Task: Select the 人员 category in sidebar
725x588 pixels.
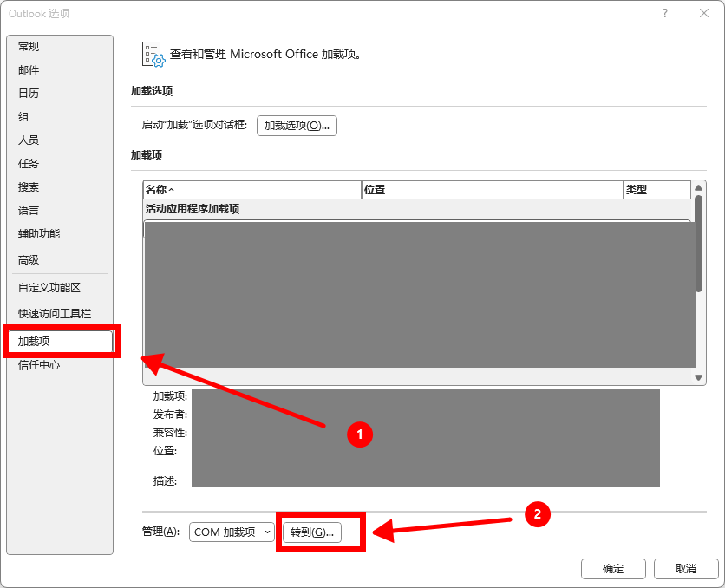Action: click(x=29, y=140)
